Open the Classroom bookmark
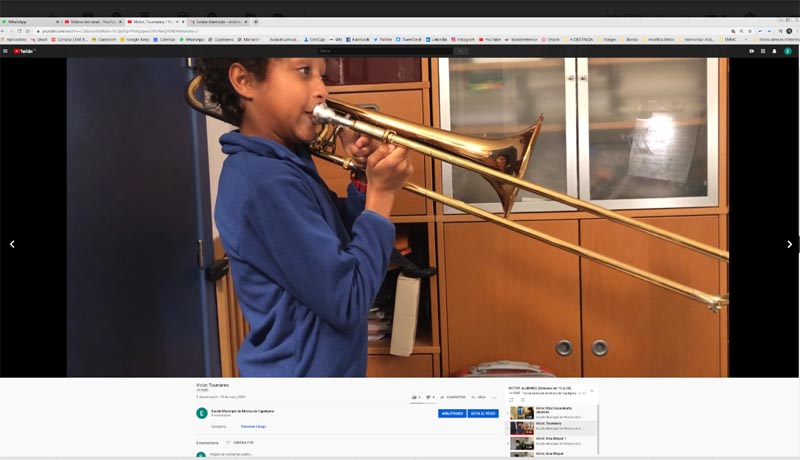The width and height of the screenshot is (800, 460). (x=104, y=39)
